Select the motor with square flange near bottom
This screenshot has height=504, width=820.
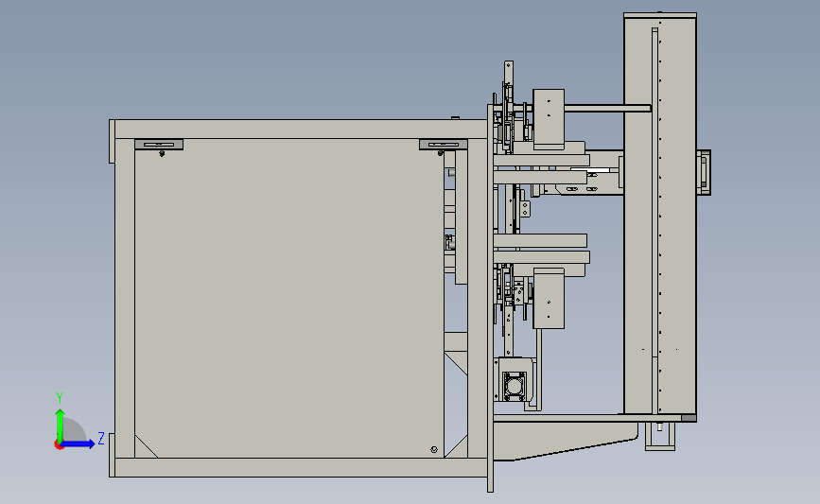click(515, 387)
